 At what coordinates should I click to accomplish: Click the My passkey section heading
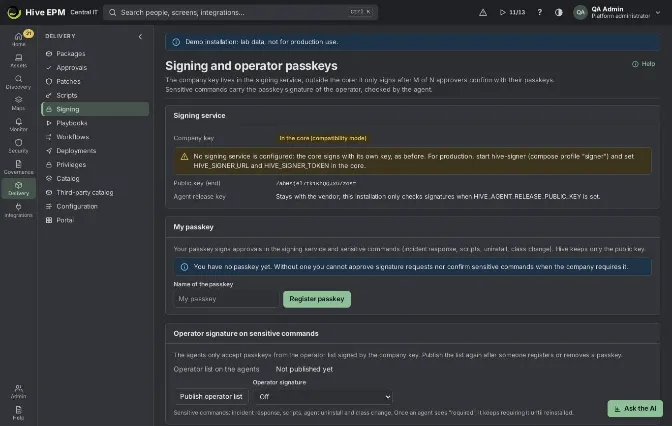click(x=193, y=227)
